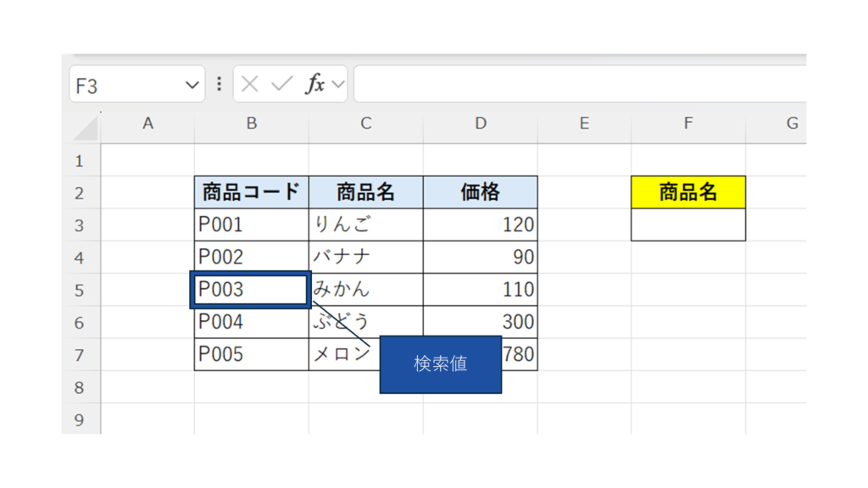Click the three-dot handle beside Name Box
868x488 pixels.
coord(219,84)
